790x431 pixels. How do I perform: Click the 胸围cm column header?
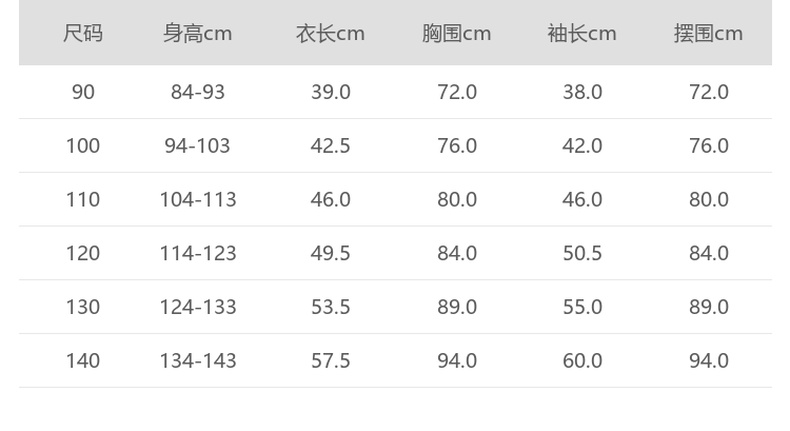(457, 34)
